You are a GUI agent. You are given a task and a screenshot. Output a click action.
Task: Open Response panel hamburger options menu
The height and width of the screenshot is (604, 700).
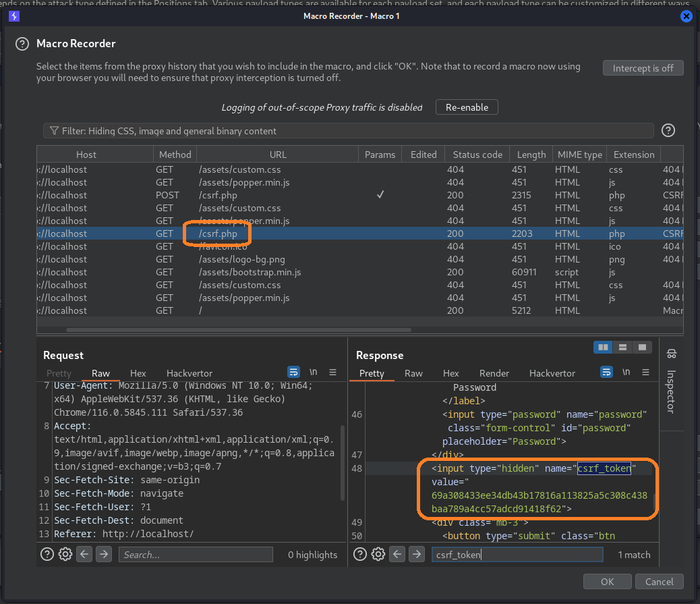(645, 372)
